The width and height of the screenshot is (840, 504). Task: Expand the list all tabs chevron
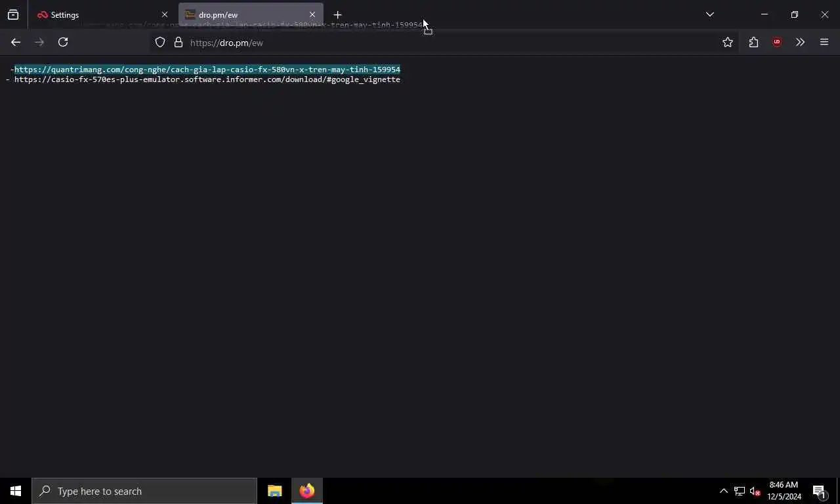(709, 14)
